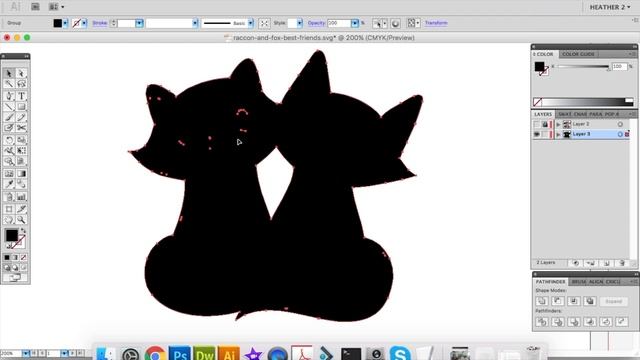Image resolution: width=640 pixels, height=360 pixels.
Task: Click the Merge pathfinder icon
Action: [573, 322]
